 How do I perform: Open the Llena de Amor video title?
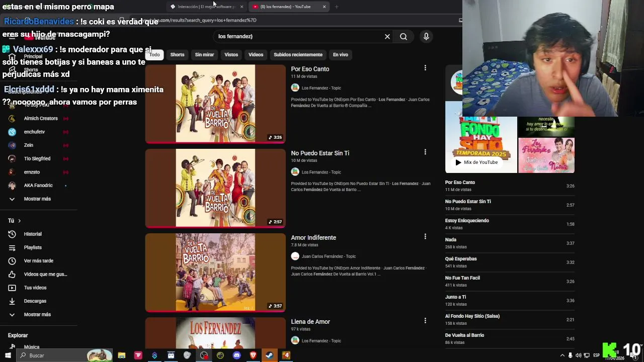click(310, 322)
